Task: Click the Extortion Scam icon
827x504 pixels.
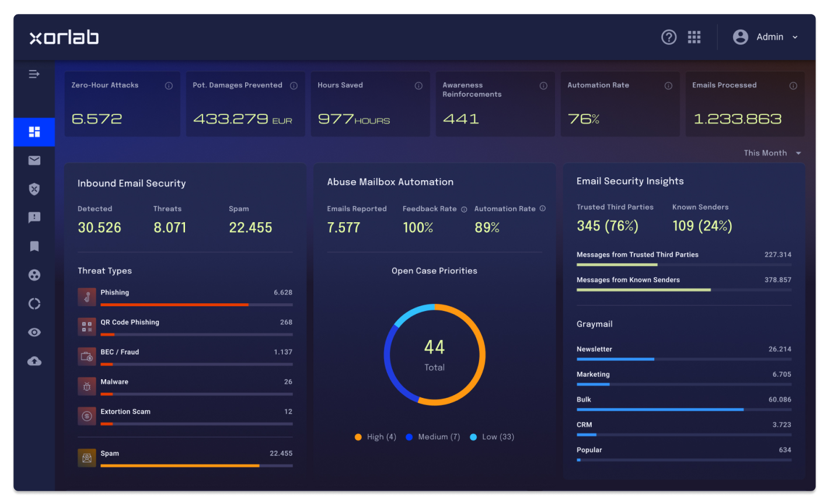Action: point(87,416)
